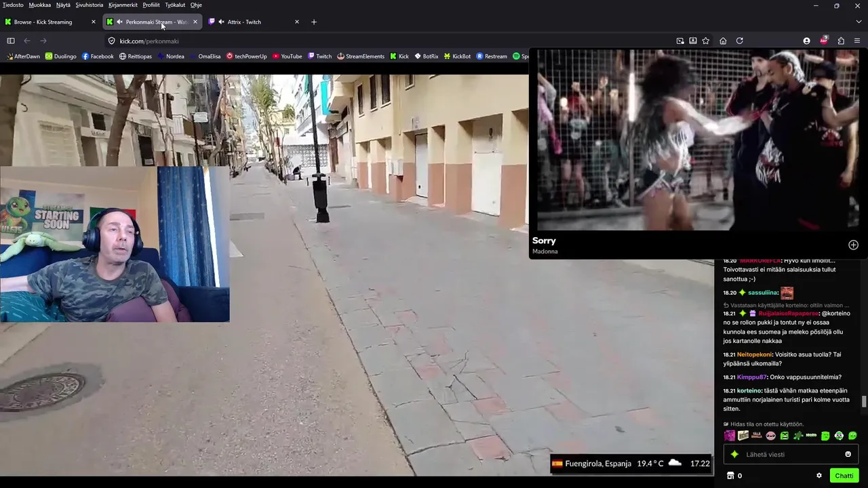Open the new tab with plus button
The height and width of the screenshot is (488, 868).
point(314,22)
